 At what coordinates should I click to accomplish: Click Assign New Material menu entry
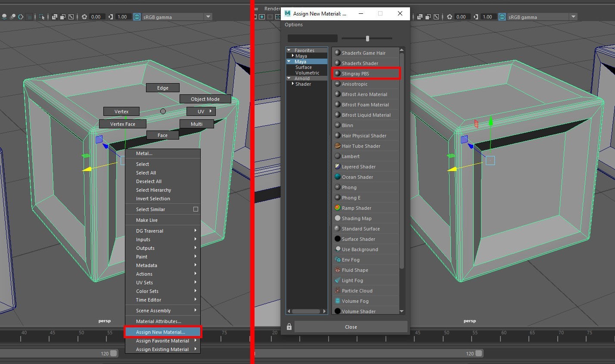(163, 332)
